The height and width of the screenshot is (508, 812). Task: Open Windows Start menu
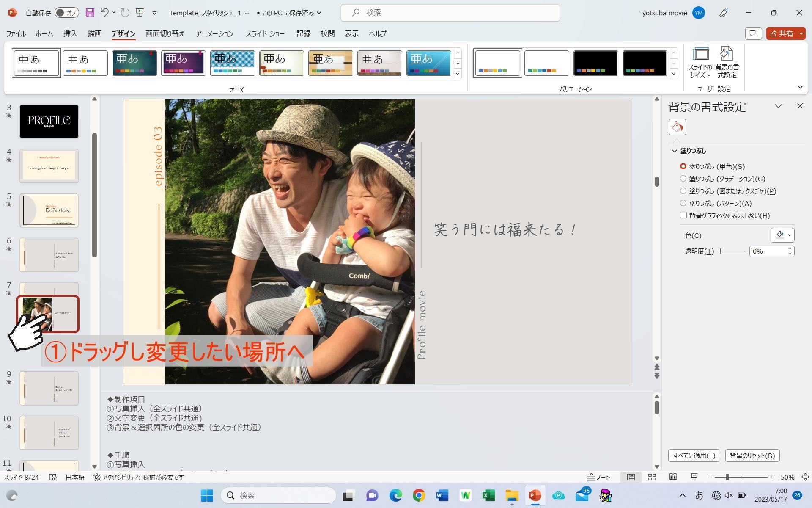coord(207,495)
